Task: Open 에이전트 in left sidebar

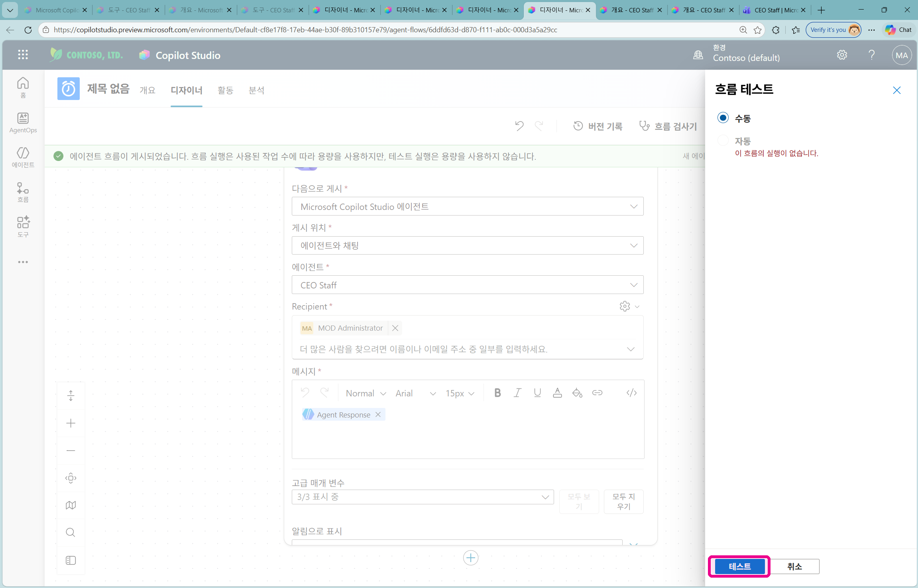Action: pyautogui.click(x=23, y=157)
